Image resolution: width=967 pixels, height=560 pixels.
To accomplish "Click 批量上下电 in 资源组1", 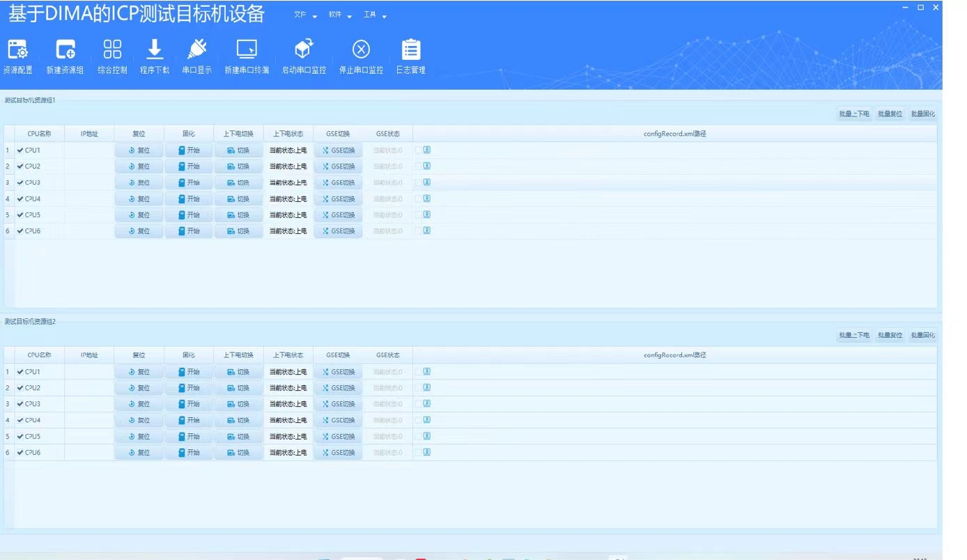I will coord(854,114).
